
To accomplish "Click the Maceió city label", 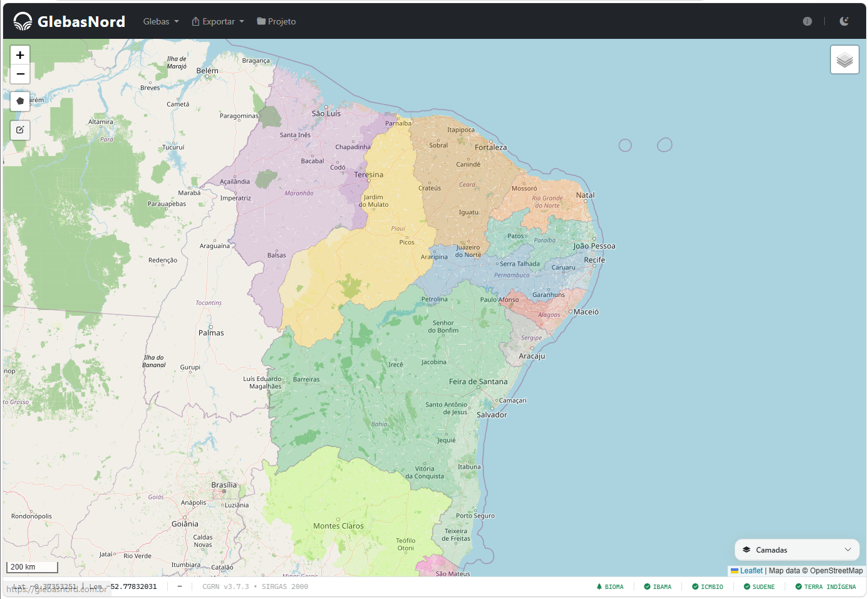I will point(586,311).
